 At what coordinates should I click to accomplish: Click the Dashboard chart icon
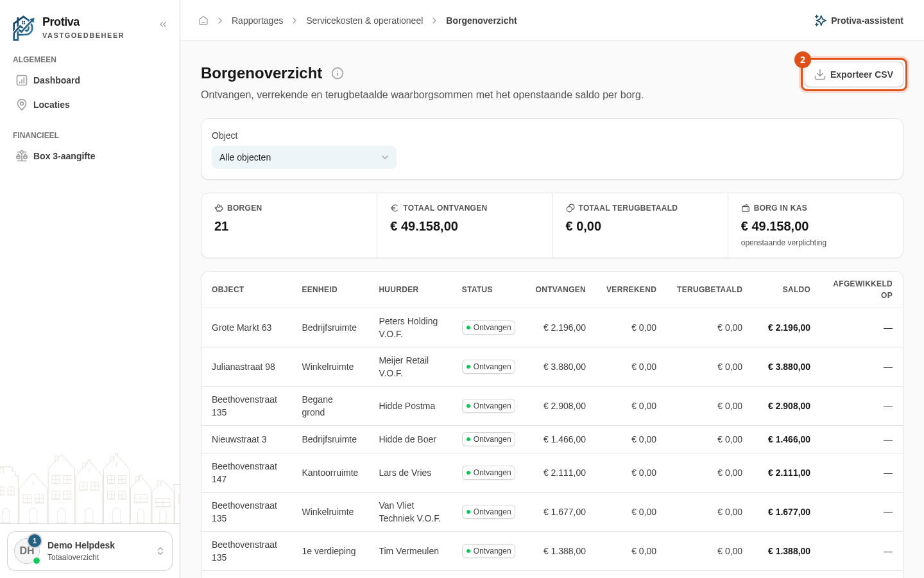pyautogui.click(x=22, y=80)
